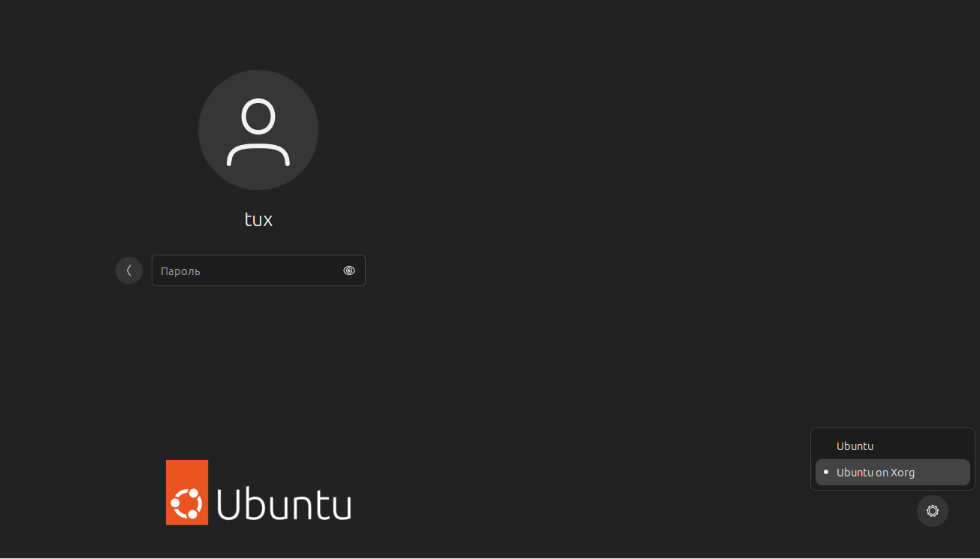
Task: Return to user list with back arrow
Action: (129, 270)
